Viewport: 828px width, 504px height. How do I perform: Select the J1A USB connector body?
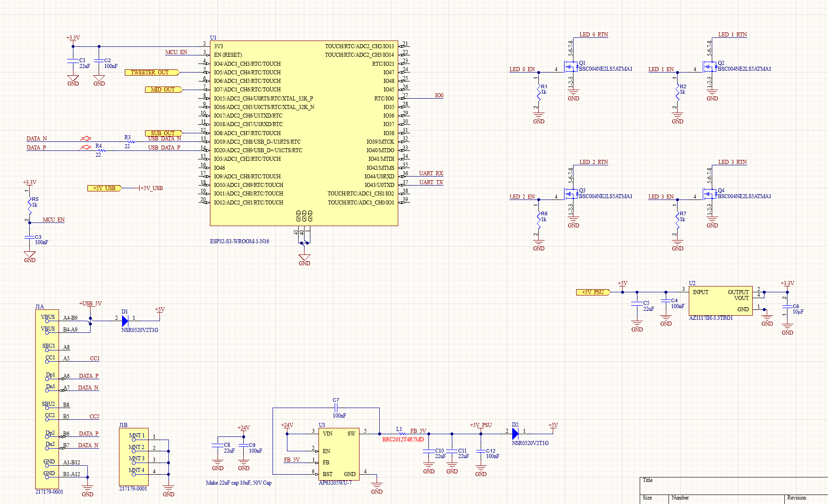tap(47, 400)
